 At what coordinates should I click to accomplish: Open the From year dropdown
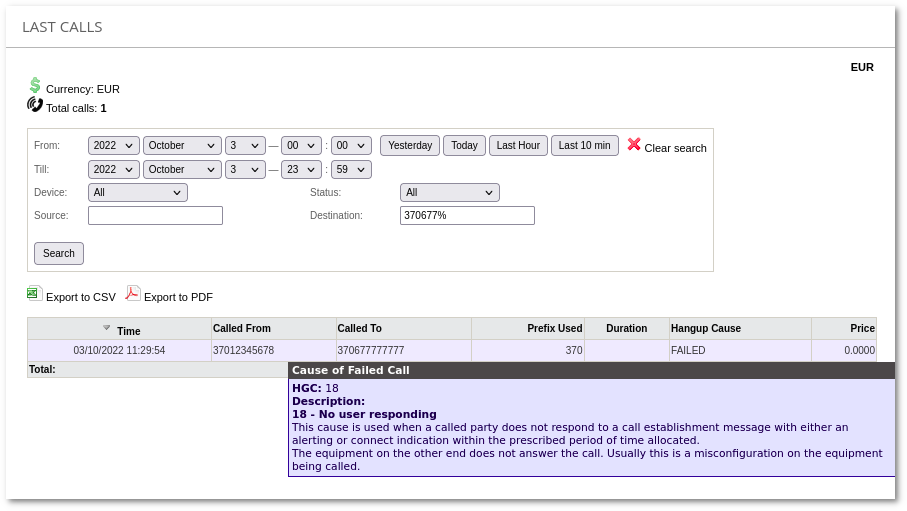coord(113,146)
